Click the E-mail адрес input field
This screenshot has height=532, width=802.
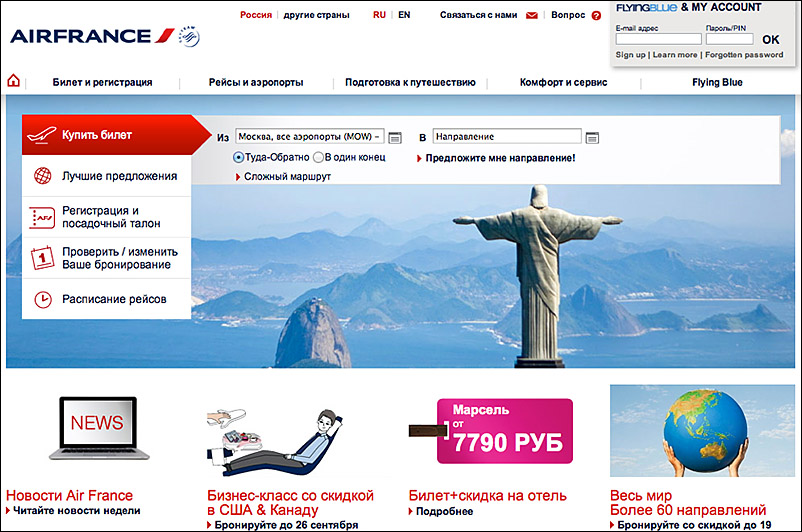659,39
